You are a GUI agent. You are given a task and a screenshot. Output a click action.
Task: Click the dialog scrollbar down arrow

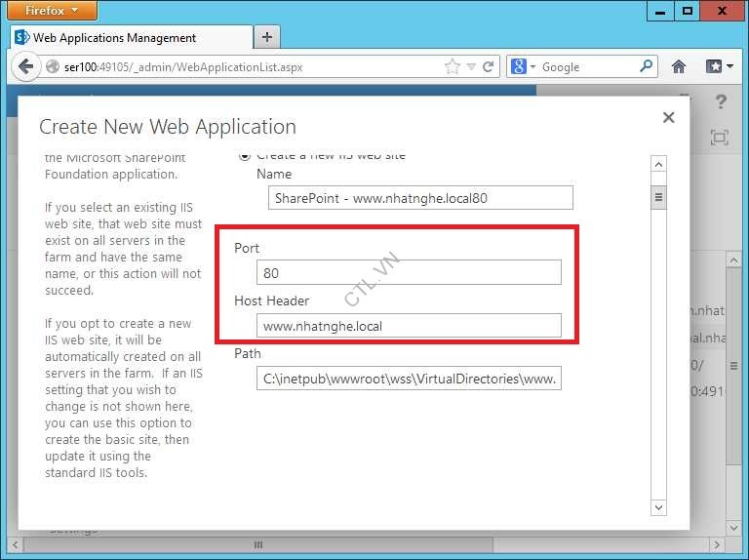click(658, 507)
